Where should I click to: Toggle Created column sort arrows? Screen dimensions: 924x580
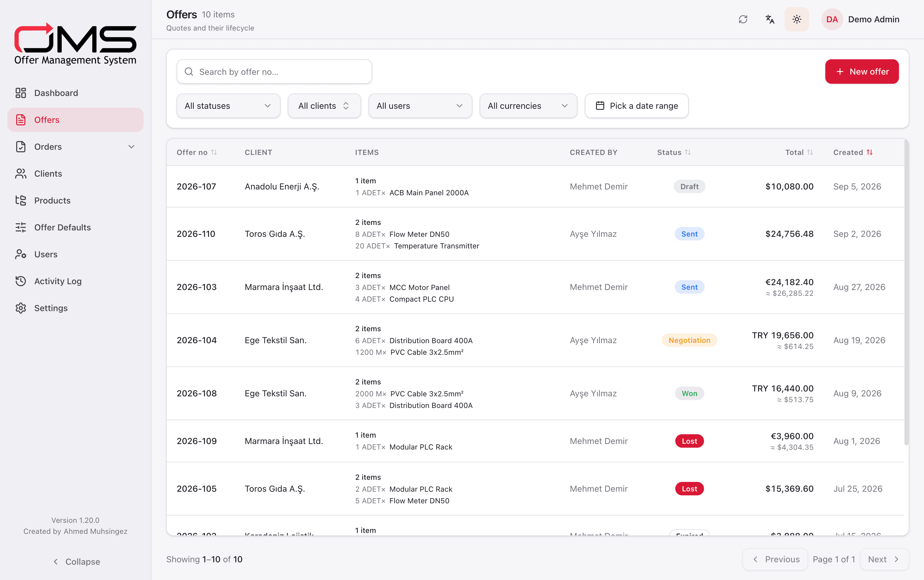click(870, 152)
